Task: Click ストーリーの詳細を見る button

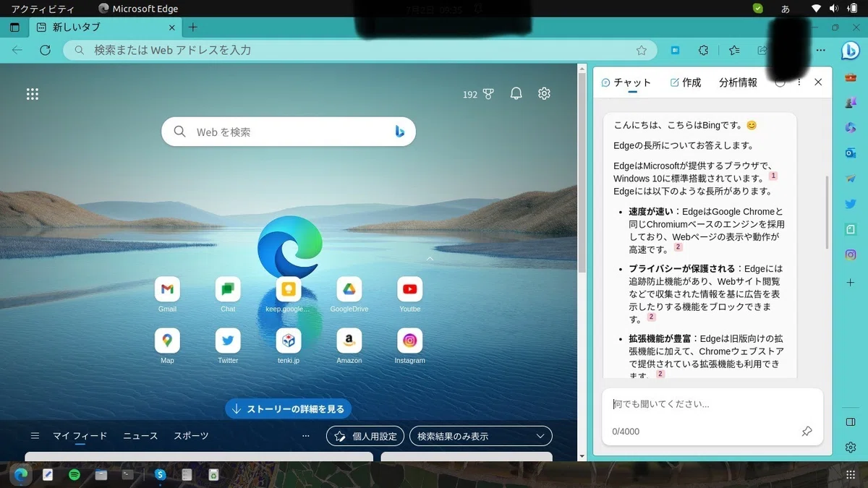Action: (x=288, y=408)
